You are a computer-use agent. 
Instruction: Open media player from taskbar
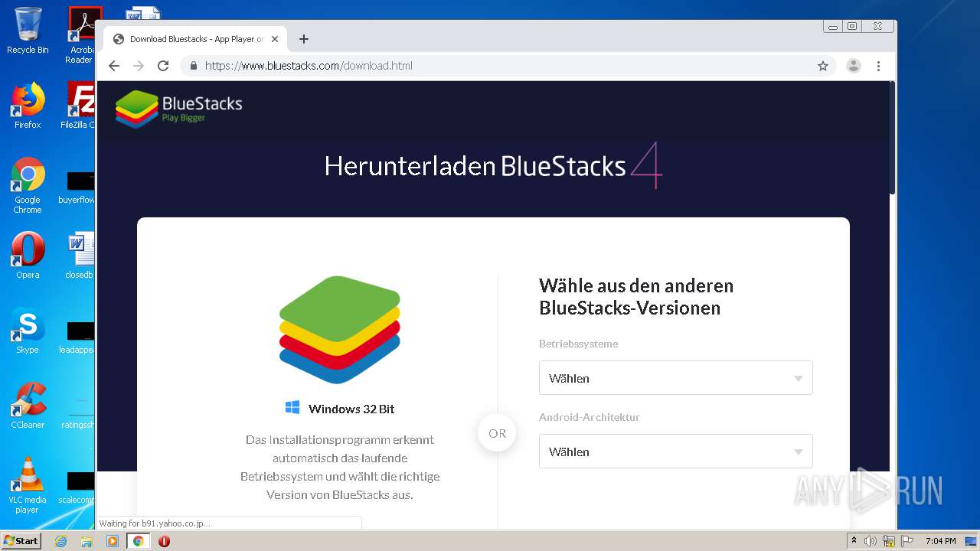(113, 541)
